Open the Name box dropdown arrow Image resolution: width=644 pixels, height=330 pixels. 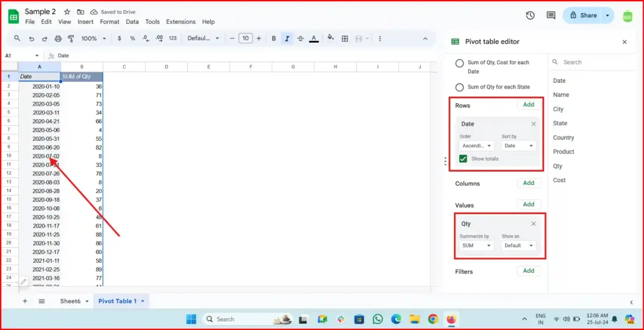[37, 55]
